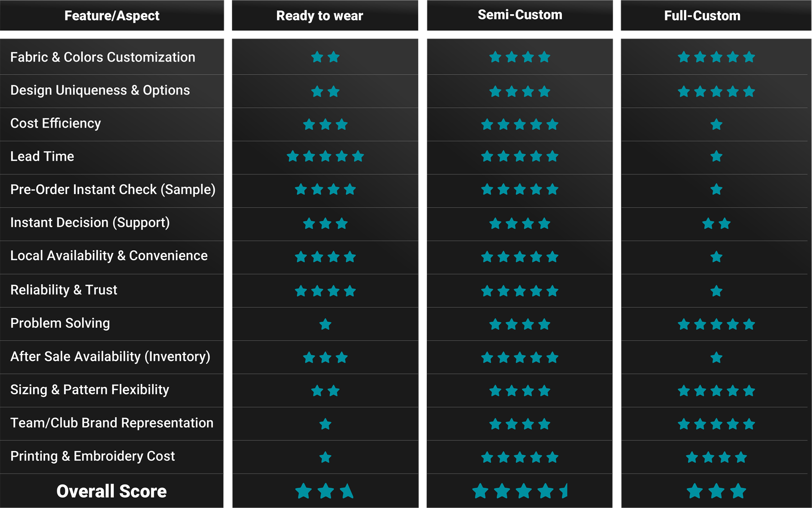The height and width of the screenshot is (508, 812).
Task: Click Ready to wear Team/Club Brand Representation star
Action: 325,424
